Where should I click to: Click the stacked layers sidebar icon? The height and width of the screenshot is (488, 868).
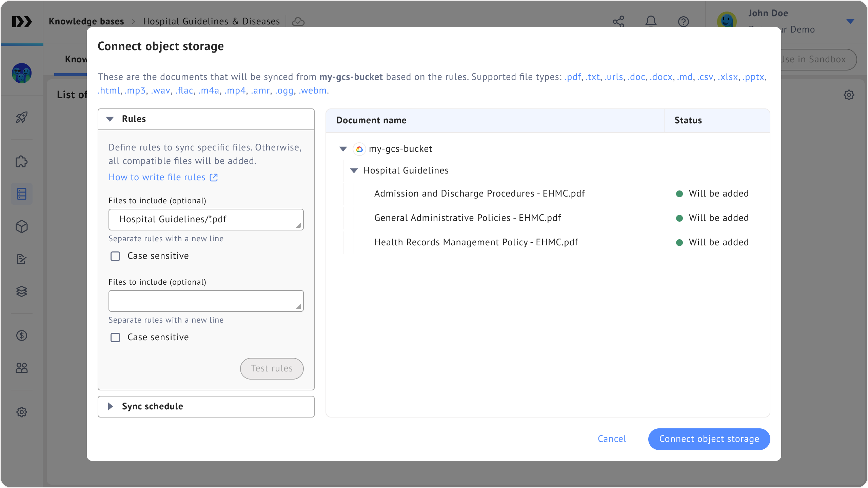tap(22, 291)
